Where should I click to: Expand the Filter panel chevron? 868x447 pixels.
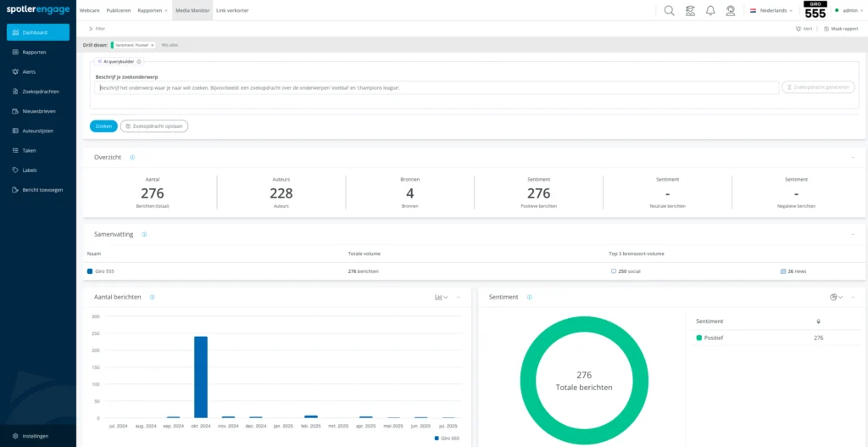(91, 28)
